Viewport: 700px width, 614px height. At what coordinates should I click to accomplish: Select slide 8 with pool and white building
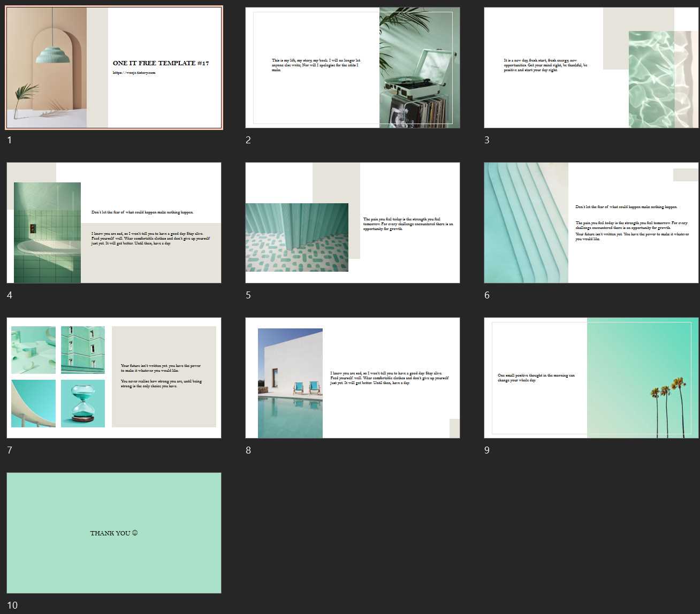tap(353, 378)
